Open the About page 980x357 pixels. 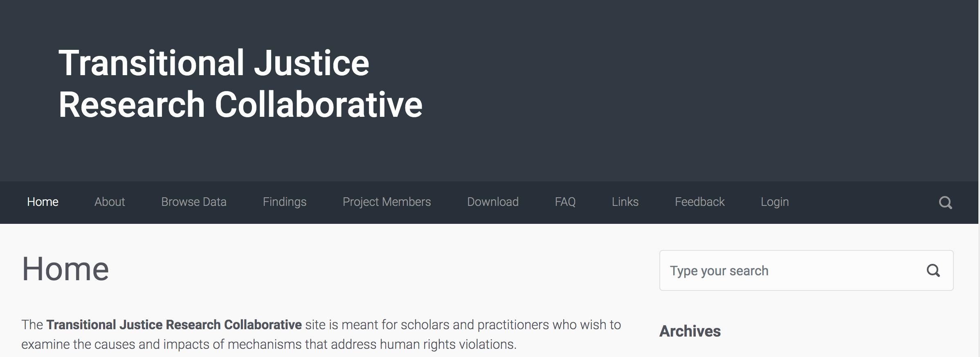click(x=110, y=202)
